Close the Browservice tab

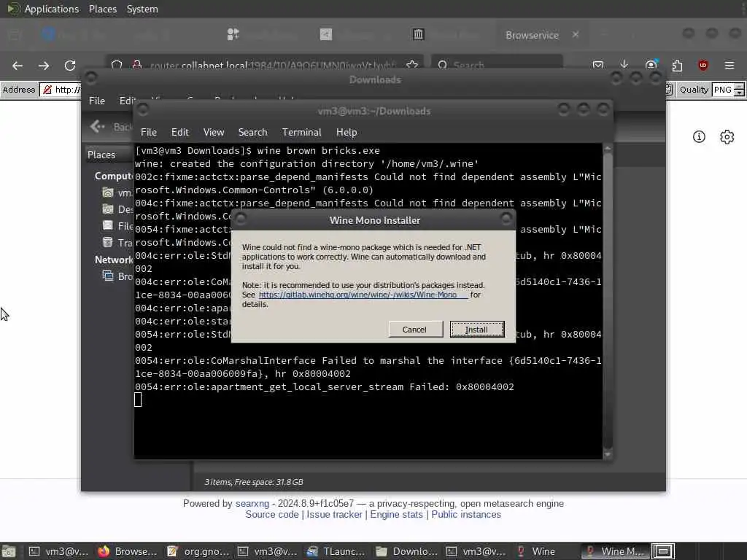pos(576,35)
